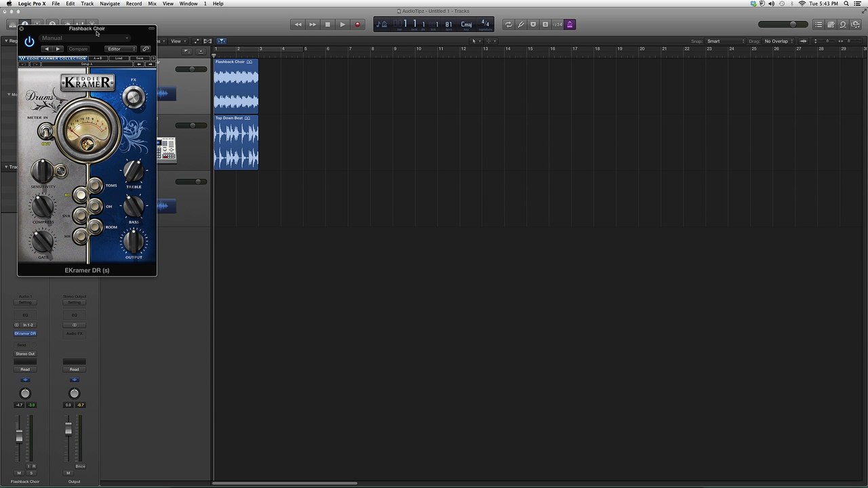Open the Editor view dropdown
The height and width of the screenshot is (488, 868).
121,49
